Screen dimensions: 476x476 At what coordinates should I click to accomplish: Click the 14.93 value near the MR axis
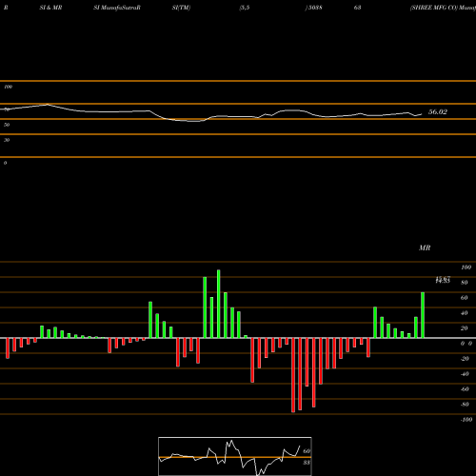(443, 281)
